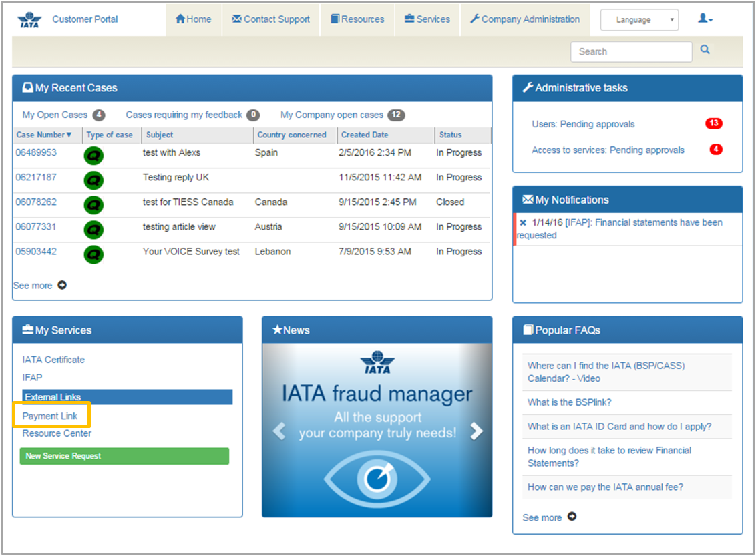Screen dimensions: 756x556
Task: Click inside the Search field
Action: (631, 51)
